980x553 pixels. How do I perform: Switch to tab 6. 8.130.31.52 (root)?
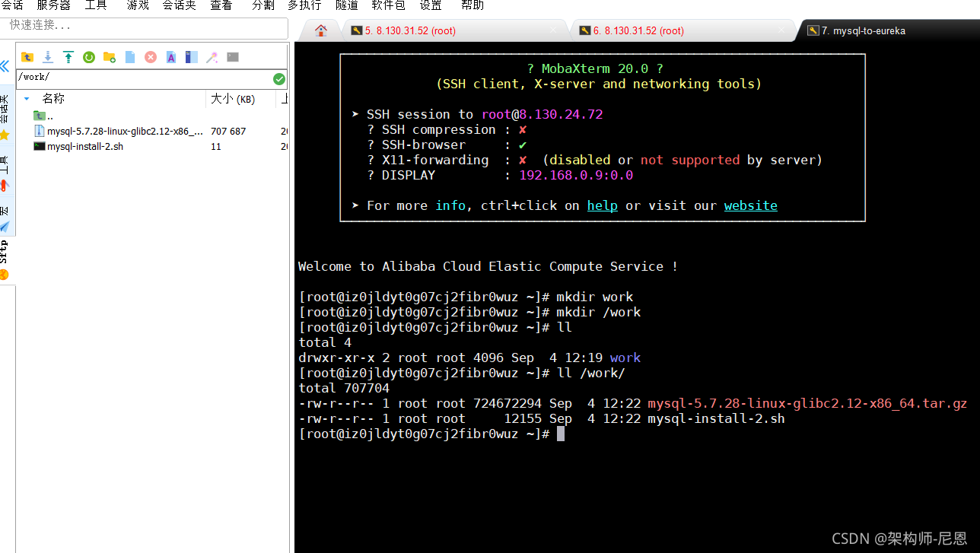coord(638,30)
